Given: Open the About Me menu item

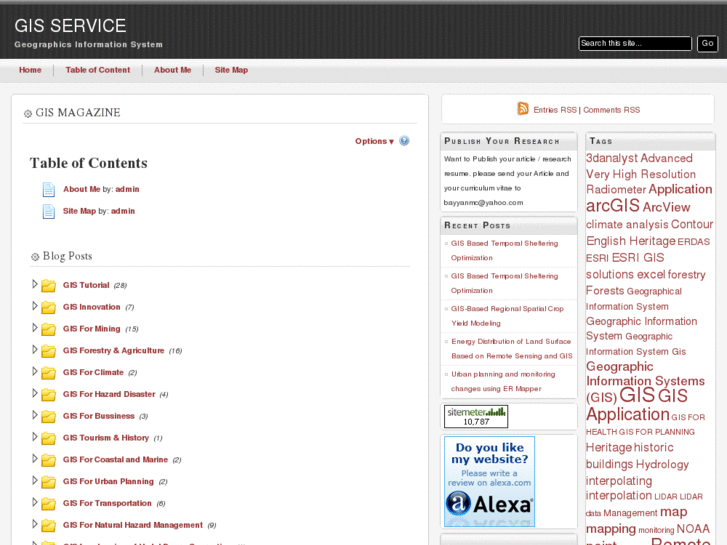Looking at the screenshot, I should pos(172,70).
